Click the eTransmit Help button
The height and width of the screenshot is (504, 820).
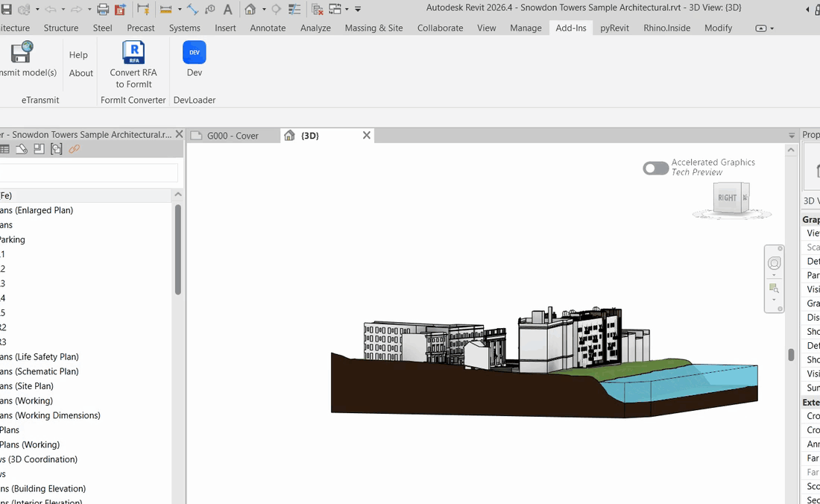pyautogui.click(x=78, y=55)
